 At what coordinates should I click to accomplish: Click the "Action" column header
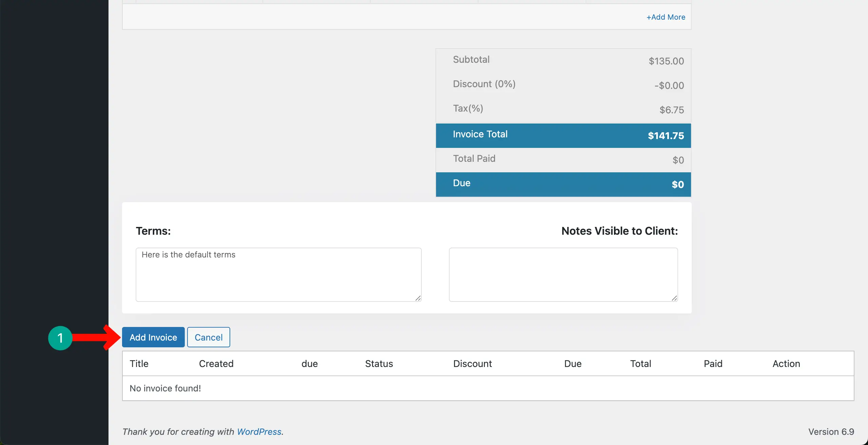(786, 363)
